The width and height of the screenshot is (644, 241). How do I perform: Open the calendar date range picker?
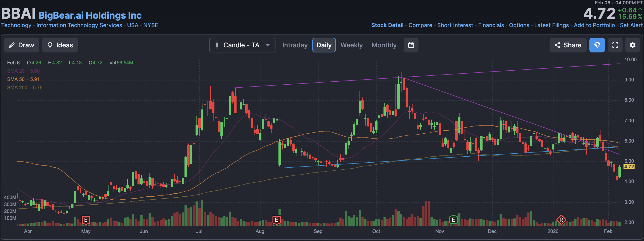[x=411, y=45]
